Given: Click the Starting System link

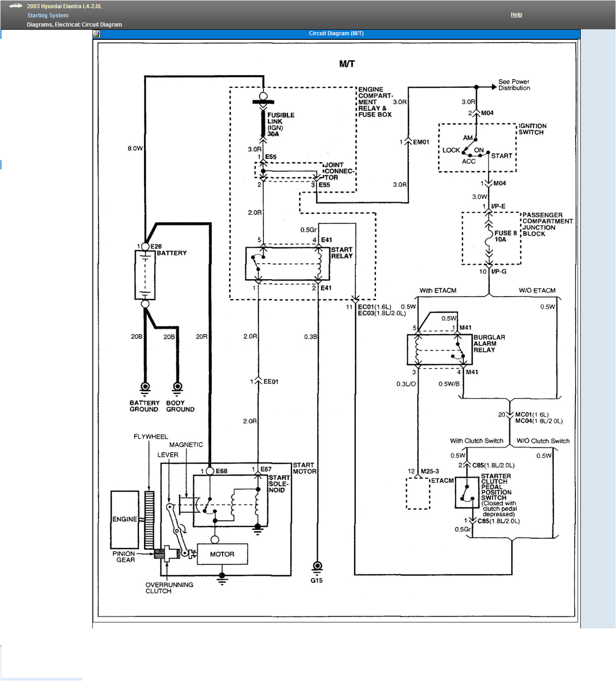Looking at the screenshot, I should (48, 15).
